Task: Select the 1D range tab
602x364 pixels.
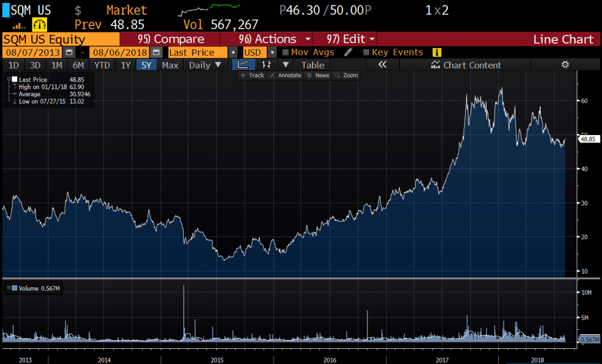Action: [x=14, y=65]
